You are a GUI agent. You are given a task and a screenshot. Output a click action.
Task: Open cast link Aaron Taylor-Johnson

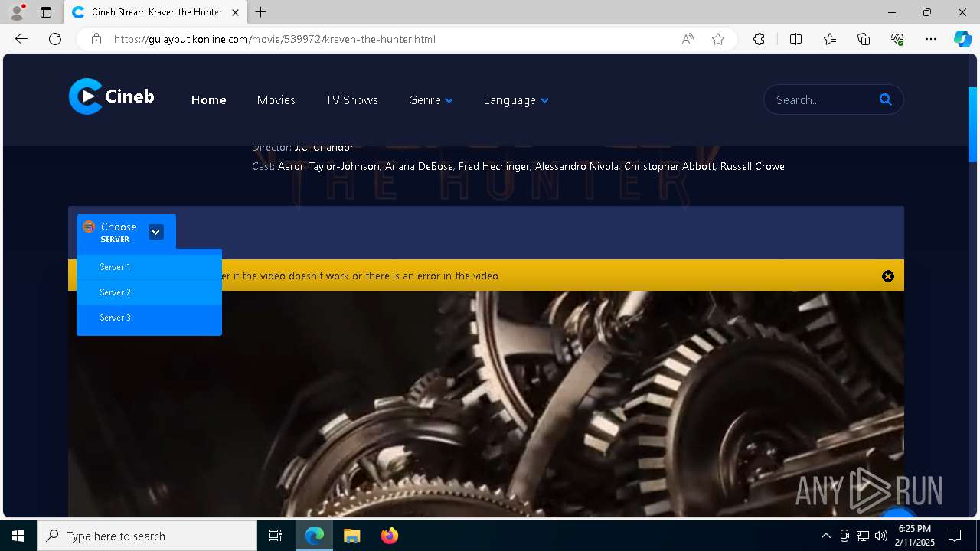pos(328,166)
